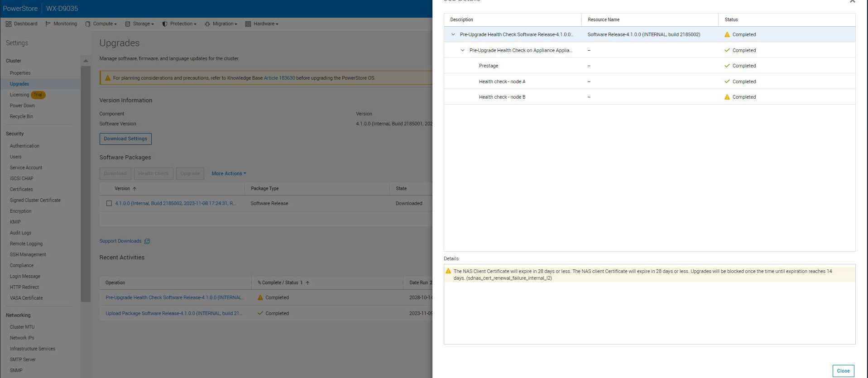Open Signed Cluster Certificate settings
868x378 pixels.
click(35, 200)
